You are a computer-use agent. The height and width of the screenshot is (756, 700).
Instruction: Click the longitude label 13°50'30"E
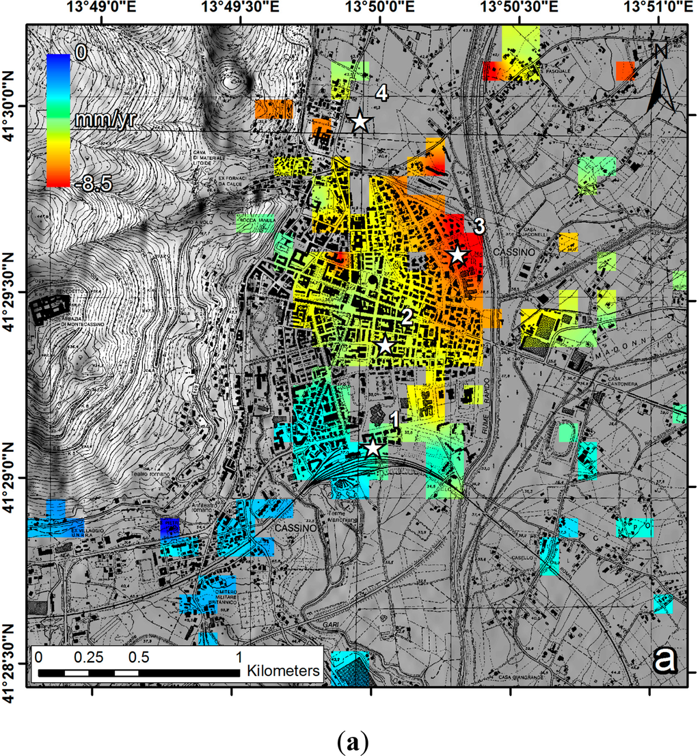click(x=520, y=8)
